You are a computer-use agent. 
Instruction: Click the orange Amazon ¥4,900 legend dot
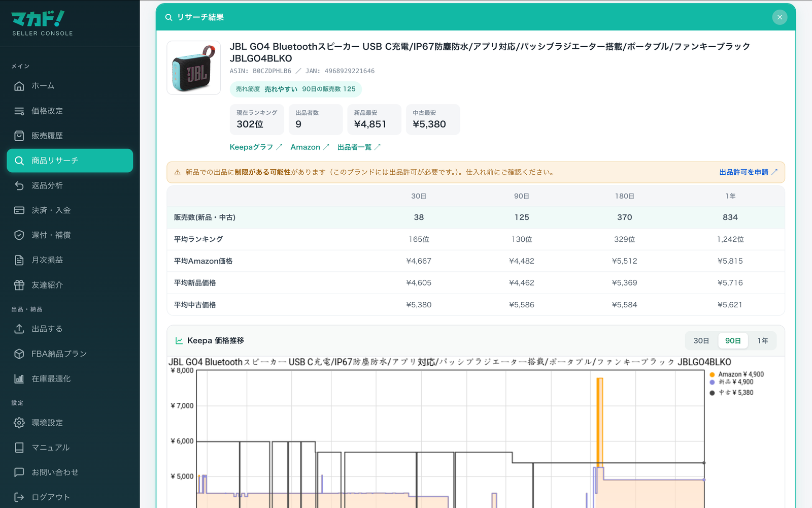point(712,374)
